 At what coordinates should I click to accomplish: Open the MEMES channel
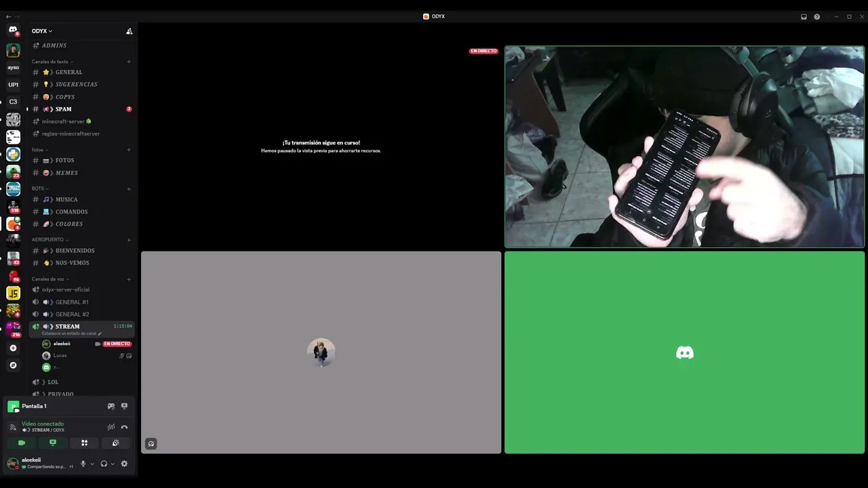pos(82,173)
